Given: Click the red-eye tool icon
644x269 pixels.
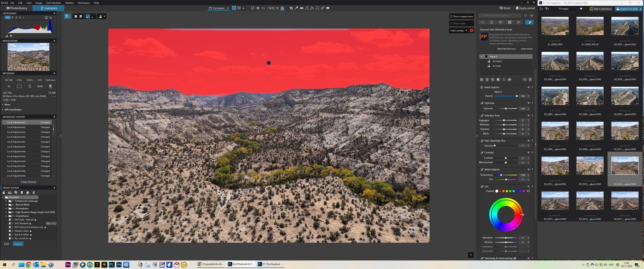Looking at the screenshot, I should pos(328,8).
